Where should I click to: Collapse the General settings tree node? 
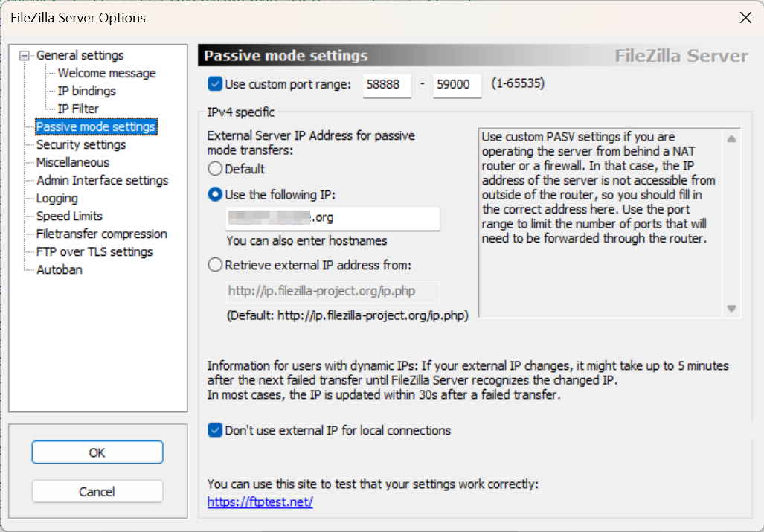coord(24,56)
